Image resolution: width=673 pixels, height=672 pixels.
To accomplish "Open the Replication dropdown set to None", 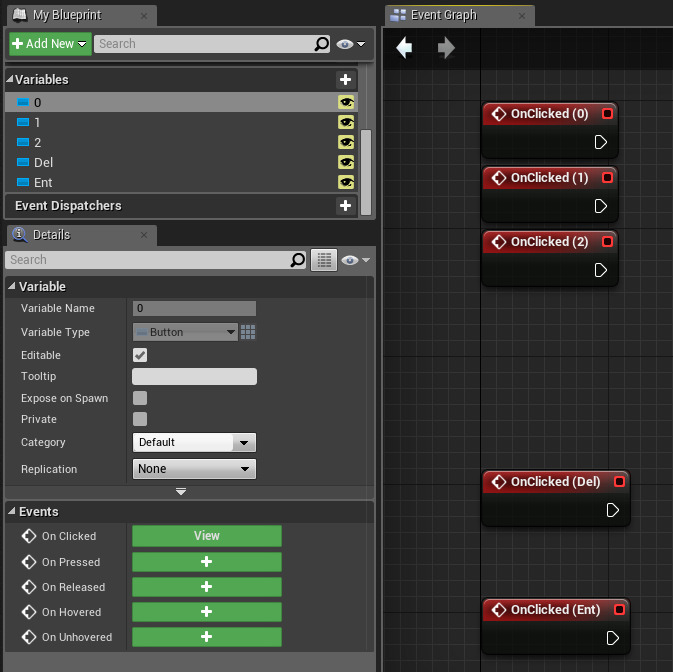I will coord(194,469).
